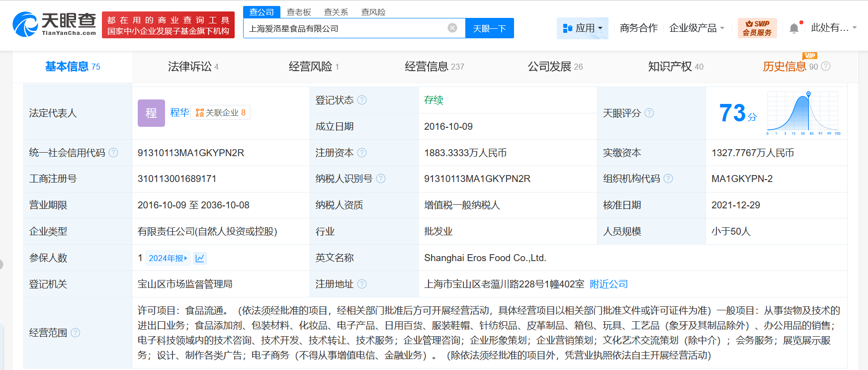Select registered capital 1883.3333万人民币
The height and width of the screenshot is (370, 868).
tap(465, 153)
